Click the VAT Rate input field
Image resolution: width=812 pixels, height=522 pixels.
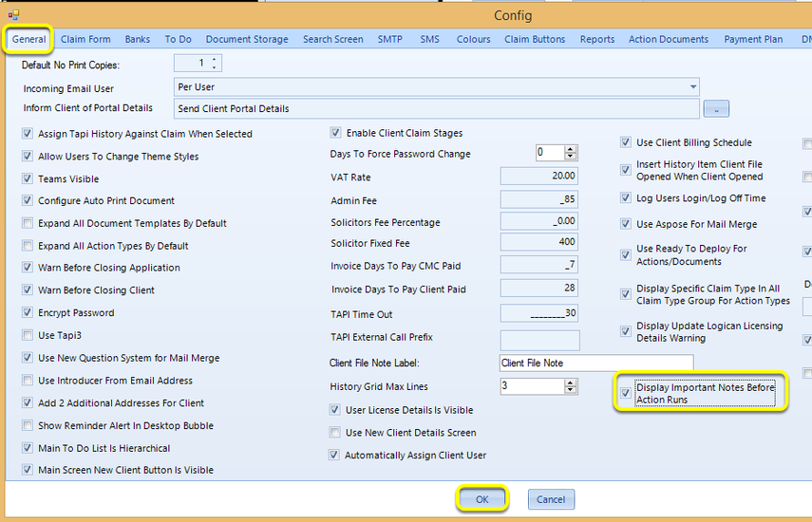538,176
